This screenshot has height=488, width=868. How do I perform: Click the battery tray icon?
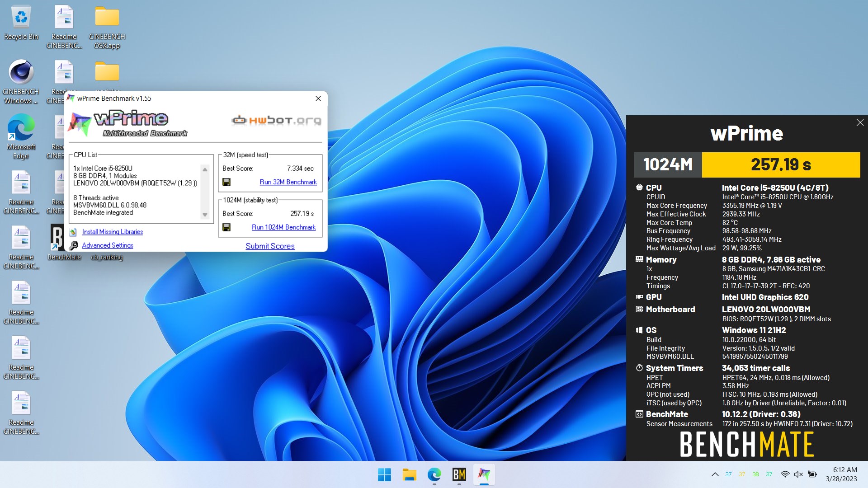point(812,474)
